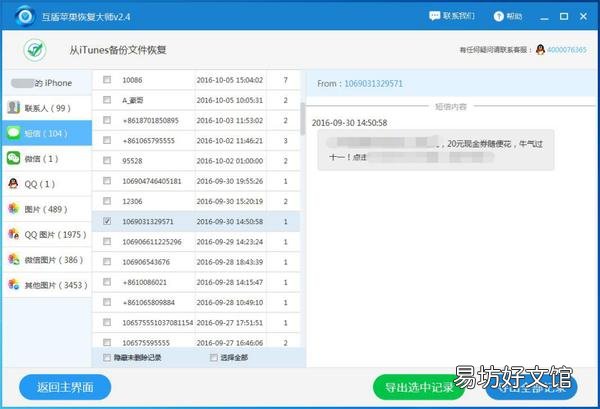Check the box for 106906611225296
Viewport: 600px width, 409px height.
point(107,241)
